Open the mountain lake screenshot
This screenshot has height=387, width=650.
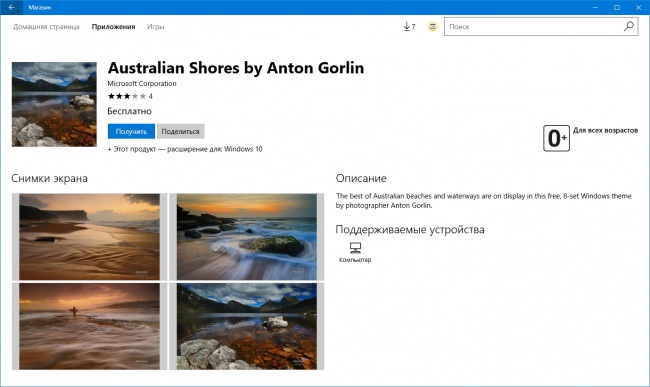pos(247,327)
